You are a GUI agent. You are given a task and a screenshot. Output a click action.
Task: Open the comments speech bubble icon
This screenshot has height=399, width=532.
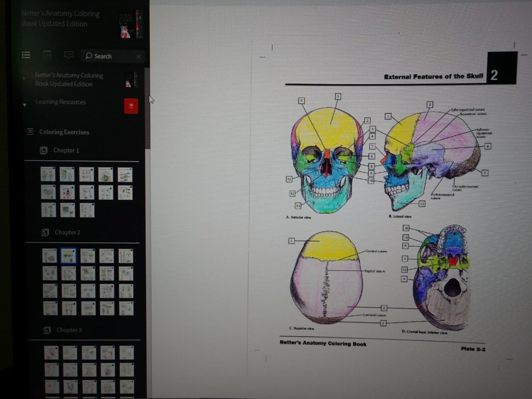[x=68, y=55]
